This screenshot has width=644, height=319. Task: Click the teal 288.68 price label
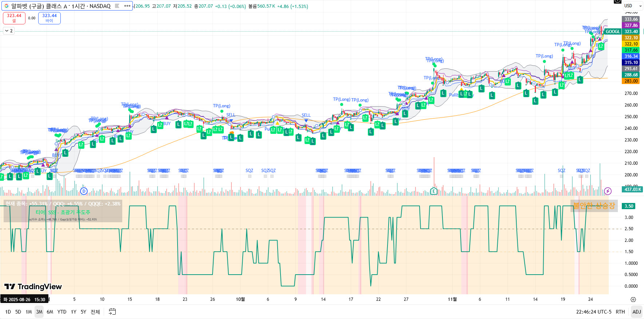631,75
